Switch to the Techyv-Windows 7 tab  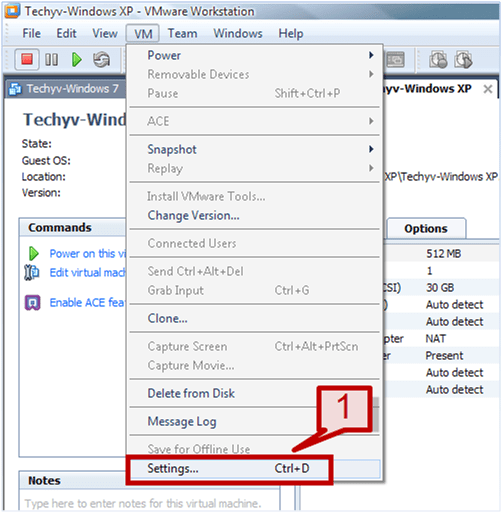pyautogui.click(x=66, y=89)
